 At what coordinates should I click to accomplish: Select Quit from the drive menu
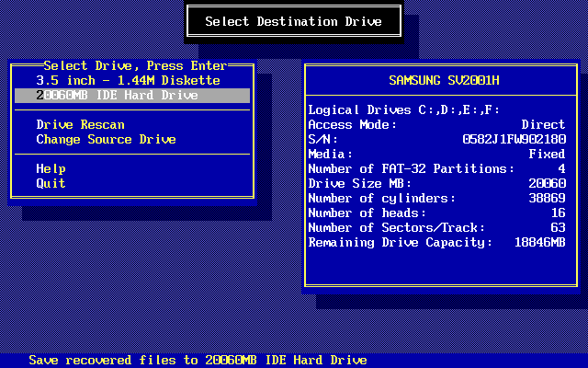51,184
